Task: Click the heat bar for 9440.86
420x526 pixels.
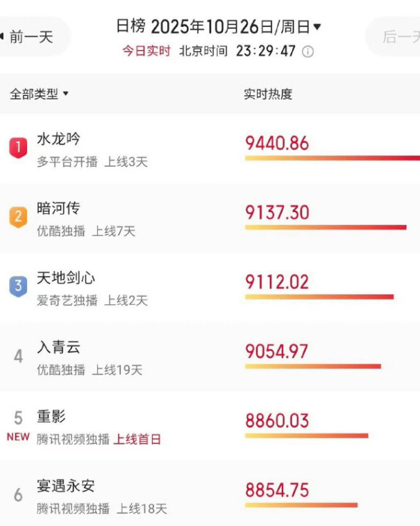Action: coord(332,158)
